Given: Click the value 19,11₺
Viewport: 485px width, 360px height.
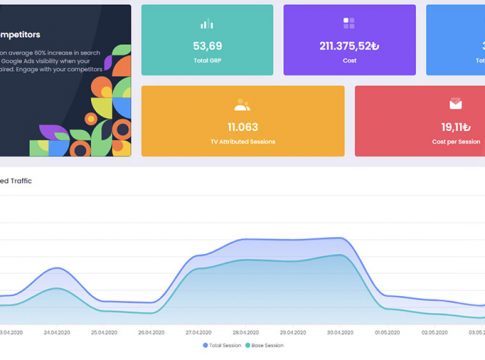Looking at the screenshot, I should 456,127.
